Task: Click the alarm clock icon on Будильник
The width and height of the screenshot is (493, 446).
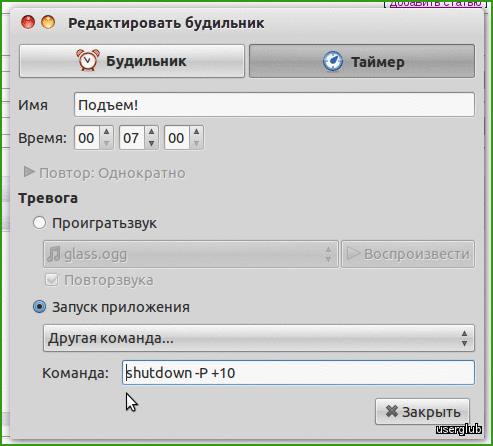Action: 88,60
